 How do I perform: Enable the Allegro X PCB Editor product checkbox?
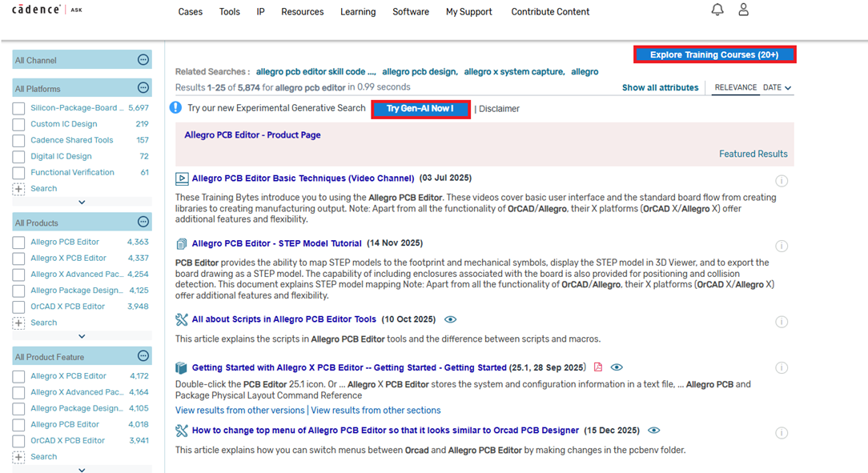click(18, 259)
